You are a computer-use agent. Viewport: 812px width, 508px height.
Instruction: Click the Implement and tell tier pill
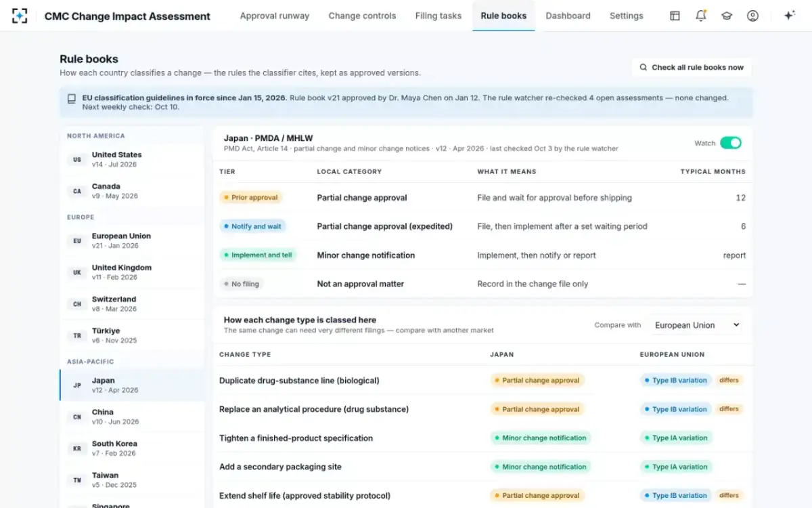(258, 255)
